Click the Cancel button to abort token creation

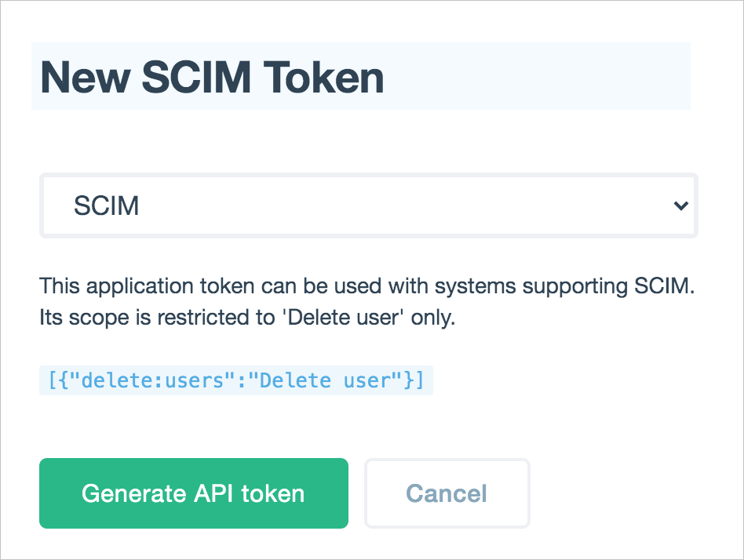pyautogui.click(x=447, y=493)
